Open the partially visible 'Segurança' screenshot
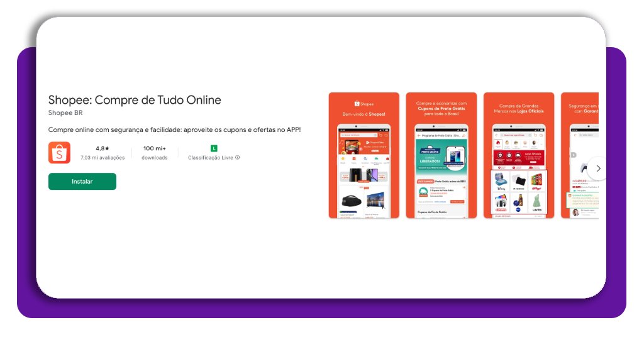The image size is (644, 337). click(580, 155)
